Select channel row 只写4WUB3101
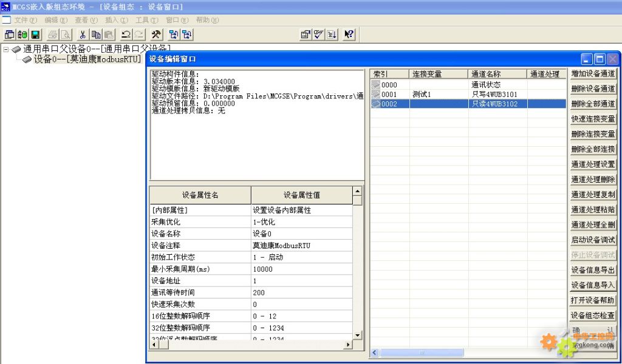The image size is (622, 364). [x=468, y=94]
